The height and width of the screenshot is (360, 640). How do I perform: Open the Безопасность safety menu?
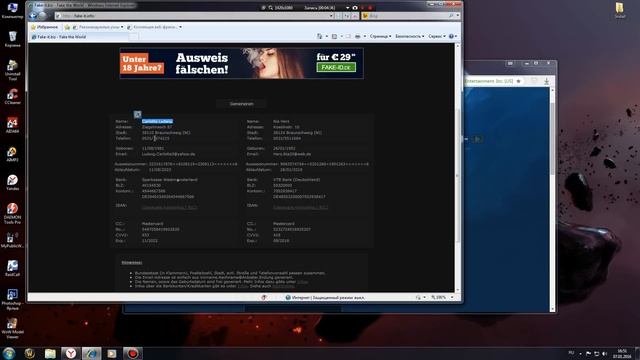(x=409, y=36)
